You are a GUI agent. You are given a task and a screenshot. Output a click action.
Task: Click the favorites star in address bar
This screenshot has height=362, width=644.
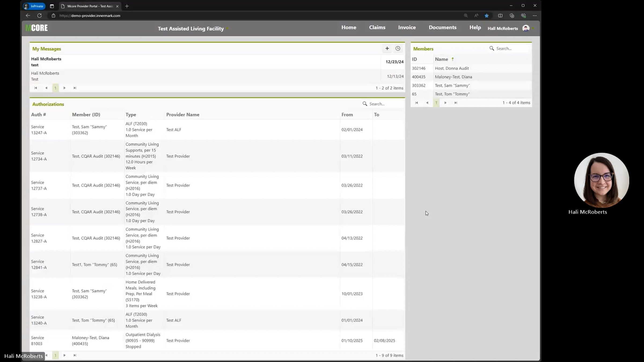point(486,16)
